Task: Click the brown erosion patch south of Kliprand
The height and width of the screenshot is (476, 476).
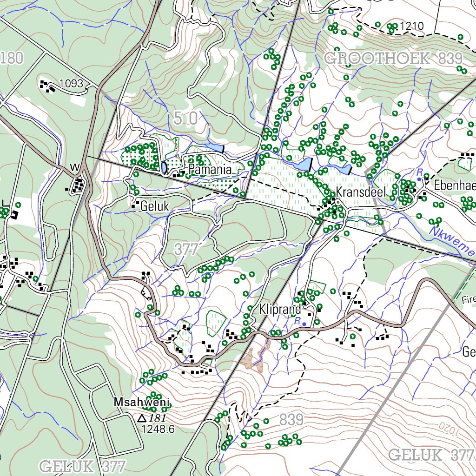Action: click(x=257, y=357)
